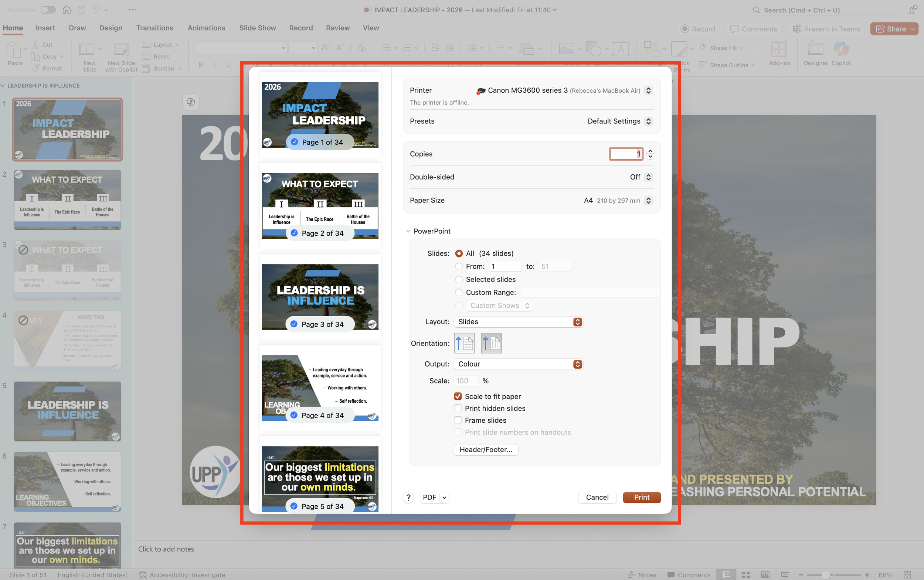Open the Output Colour dropdown
The width and height of the screenshot is (924, 580).
(518, 364)
